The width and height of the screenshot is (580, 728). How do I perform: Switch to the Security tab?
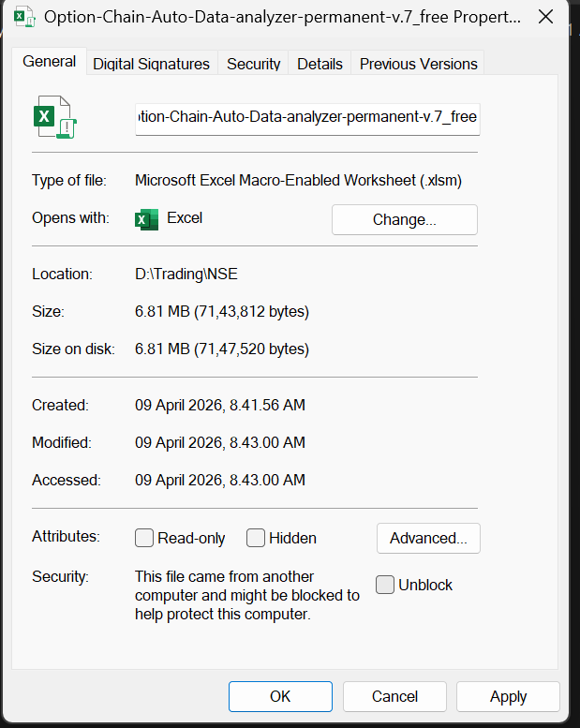coord(253,64)
